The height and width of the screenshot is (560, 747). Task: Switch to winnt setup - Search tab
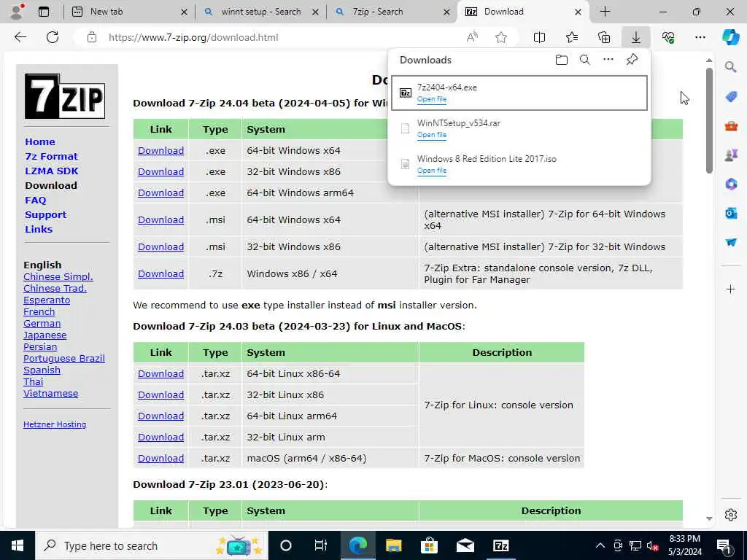coord(260,12)
